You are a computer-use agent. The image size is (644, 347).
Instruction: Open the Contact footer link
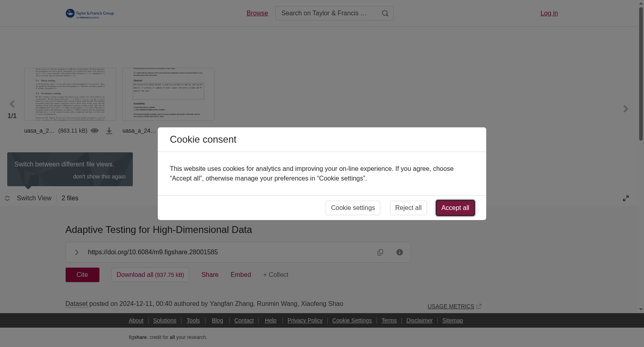[244, 320]
